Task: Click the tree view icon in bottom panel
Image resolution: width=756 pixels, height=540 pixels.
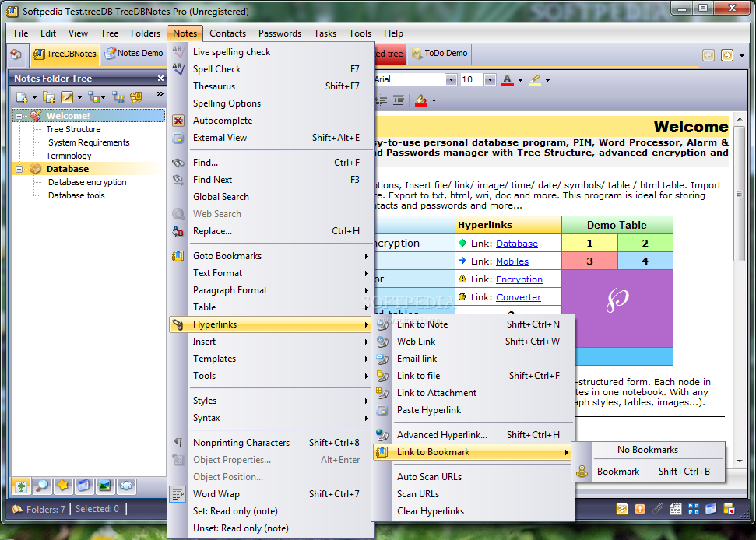Action: coord(21,486)
